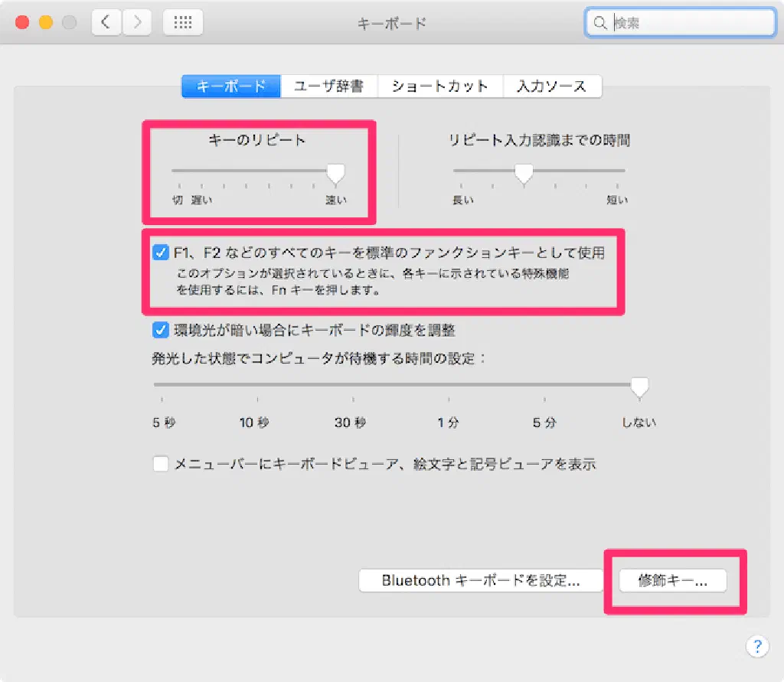Enable メニューバーにキーボードビューア checkbox
The image size is (784, 682).
[x=160, y=464]
